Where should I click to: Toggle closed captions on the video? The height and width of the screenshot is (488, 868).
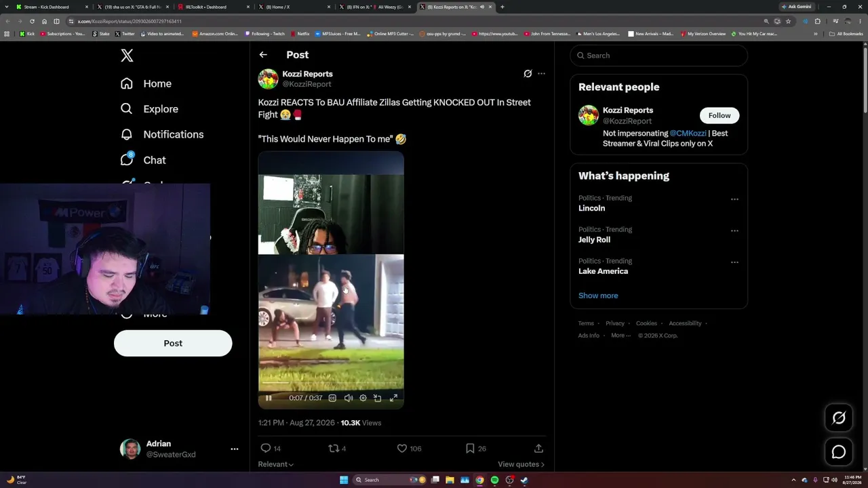click(332, 398)
